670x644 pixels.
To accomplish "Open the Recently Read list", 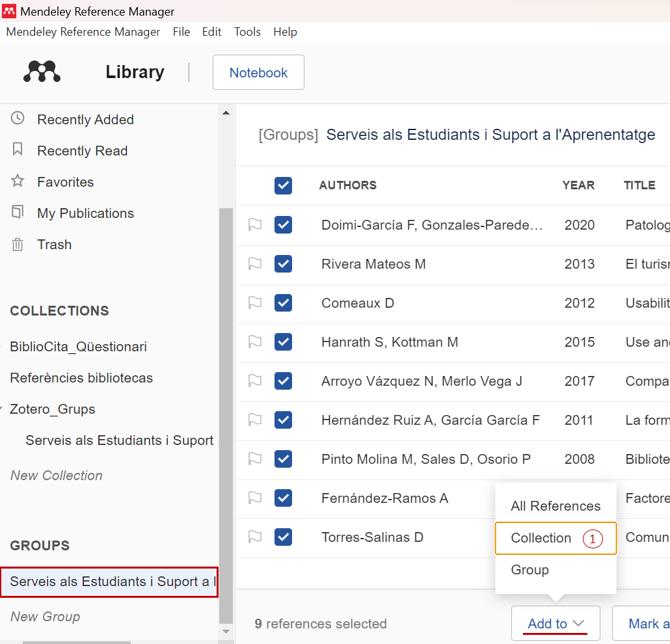I will [x=83, y=150].
